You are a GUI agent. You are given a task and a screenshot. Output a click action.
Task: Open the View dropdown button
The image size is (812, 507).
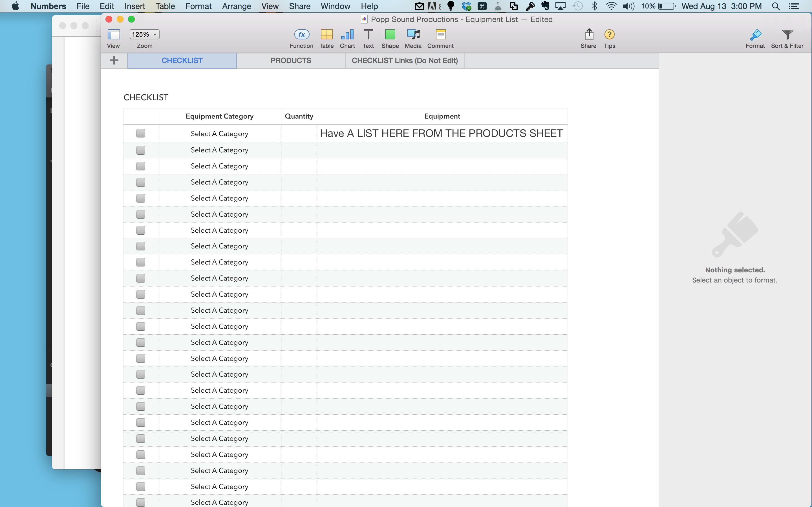[113, 34]
